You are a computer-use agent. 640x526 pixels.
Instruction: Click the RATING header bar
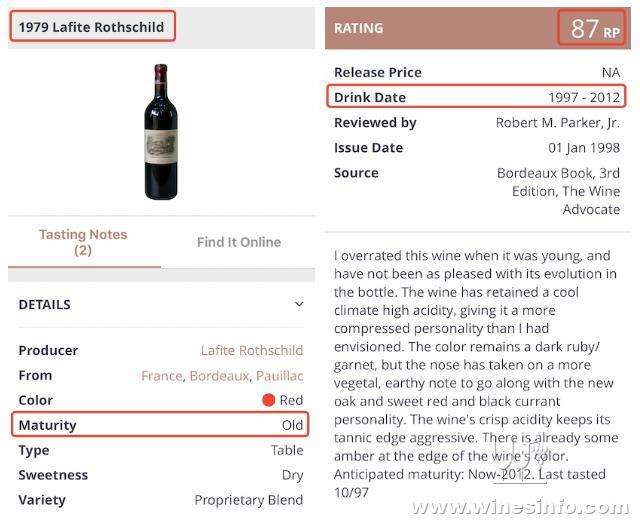click(x=478, y=28)
